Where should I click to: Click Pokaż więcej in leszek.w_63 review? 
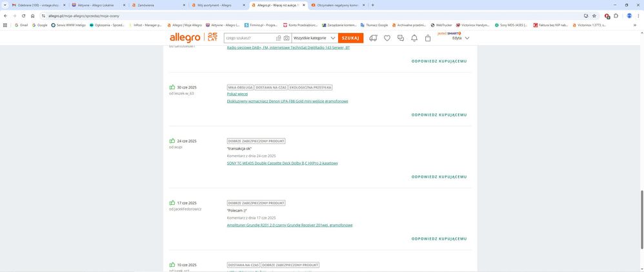tap(237, 94)
